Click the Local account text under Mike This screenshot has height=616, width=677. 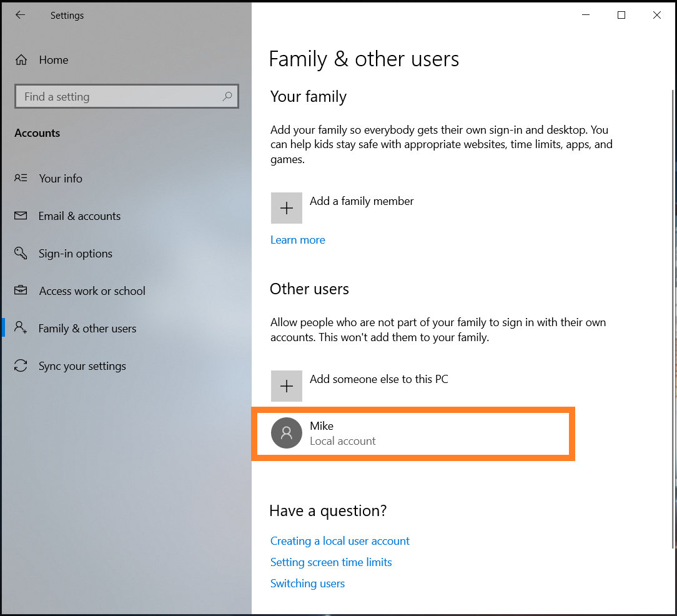point(343,441)
